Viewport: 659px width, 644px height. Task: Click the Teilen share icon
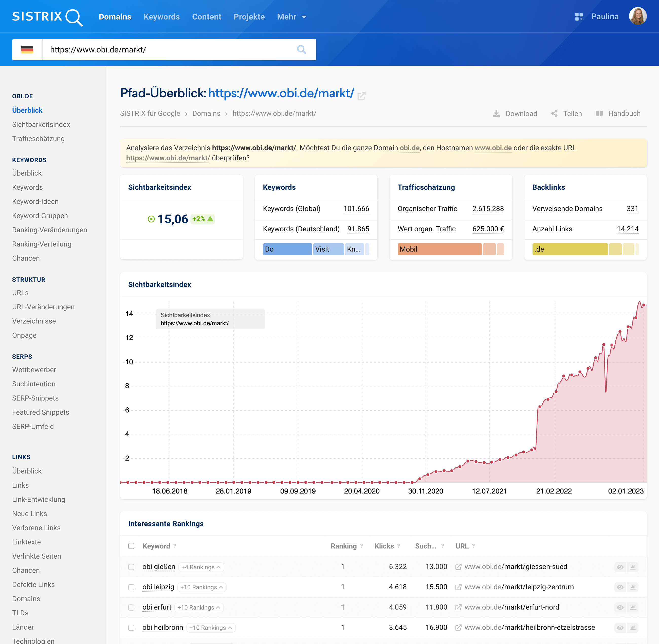coord(554,114)
